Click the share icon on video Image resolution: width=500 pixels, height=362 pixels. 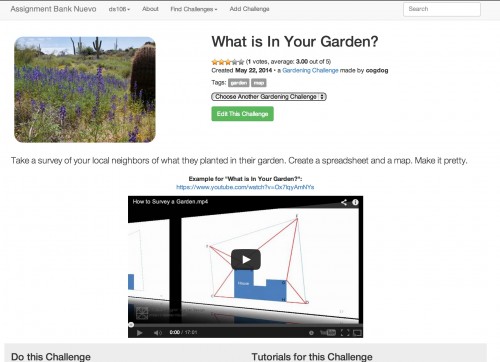coord(344,202)
